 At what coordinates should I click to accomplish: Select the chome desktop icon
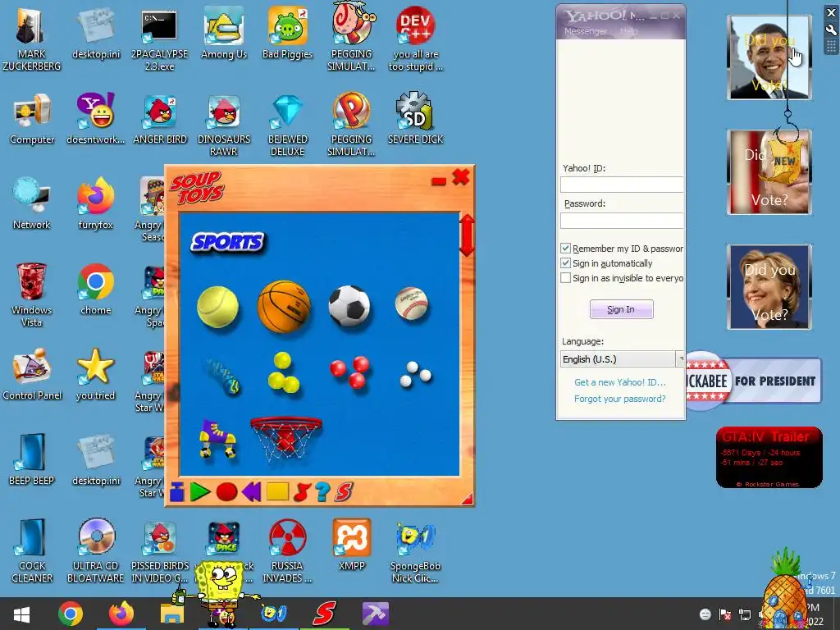(x=96, y=290)
